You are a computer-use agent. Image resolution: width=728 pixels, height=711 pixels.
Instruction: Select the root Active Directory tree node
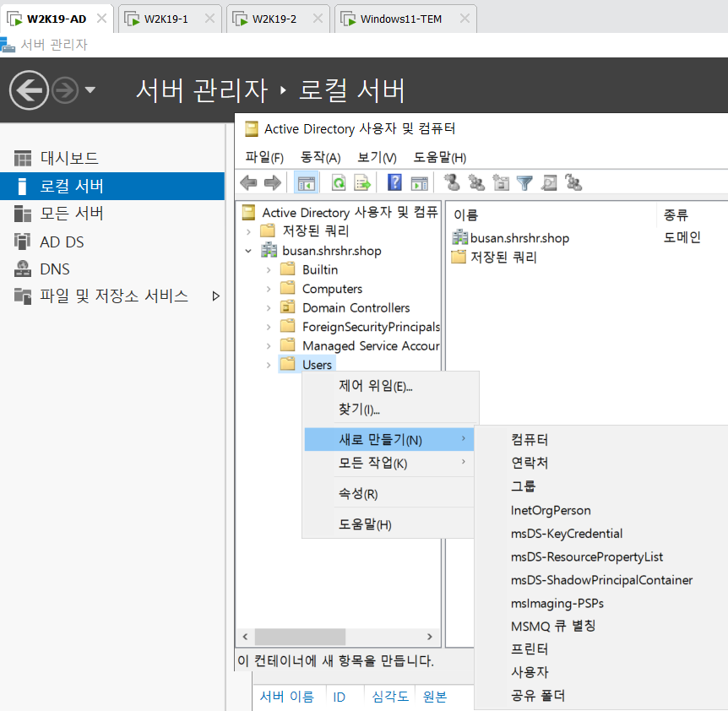point(340,213)
